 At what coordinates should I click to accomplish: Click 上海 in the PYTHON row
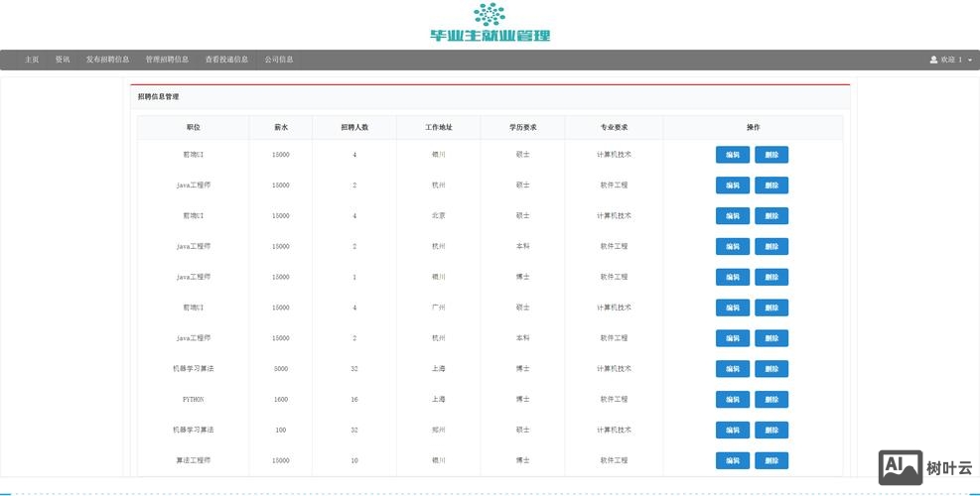438,399
